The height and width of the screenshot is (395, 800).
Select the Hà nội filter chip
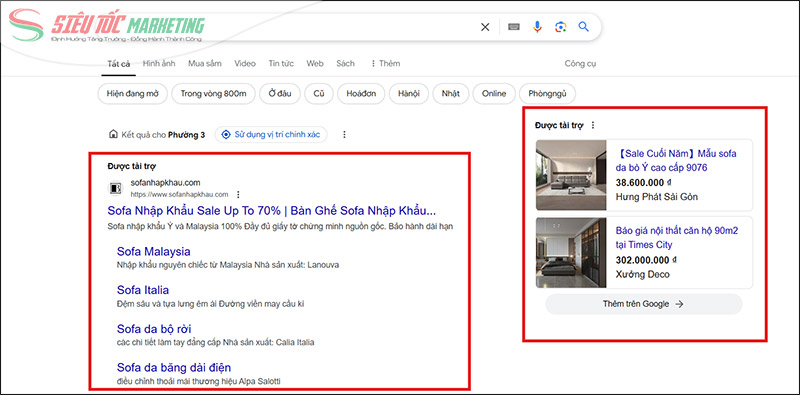pos(408,94)
